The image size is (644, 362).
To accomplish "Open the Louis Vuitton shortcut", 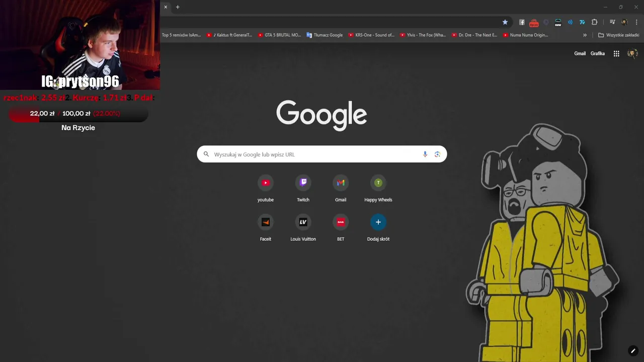I will click(303, 228).
